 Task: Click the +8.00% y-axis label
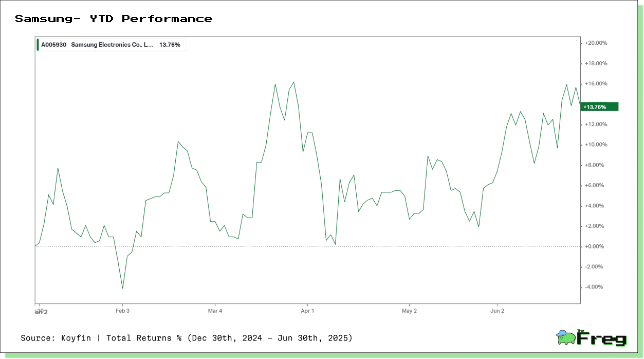click(595, 165)
